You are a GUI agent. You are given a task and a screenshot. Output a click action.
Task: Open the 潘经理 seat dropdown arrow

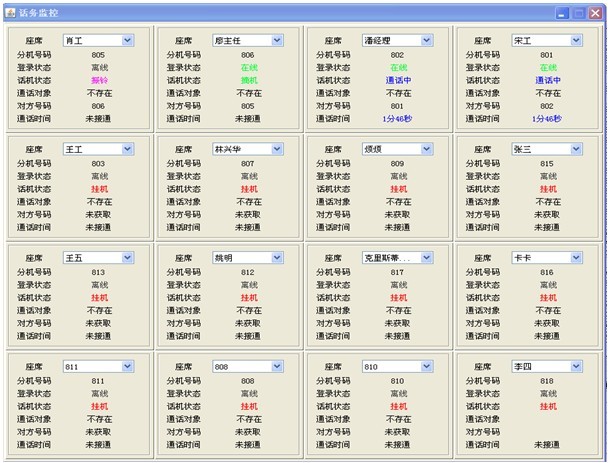coord(427,40)
